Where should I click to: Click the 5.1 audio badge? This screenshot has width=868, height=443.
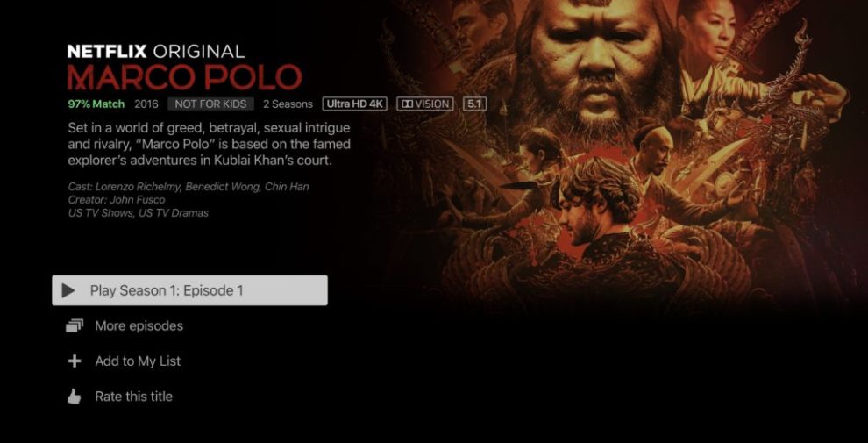pos(474,104)
